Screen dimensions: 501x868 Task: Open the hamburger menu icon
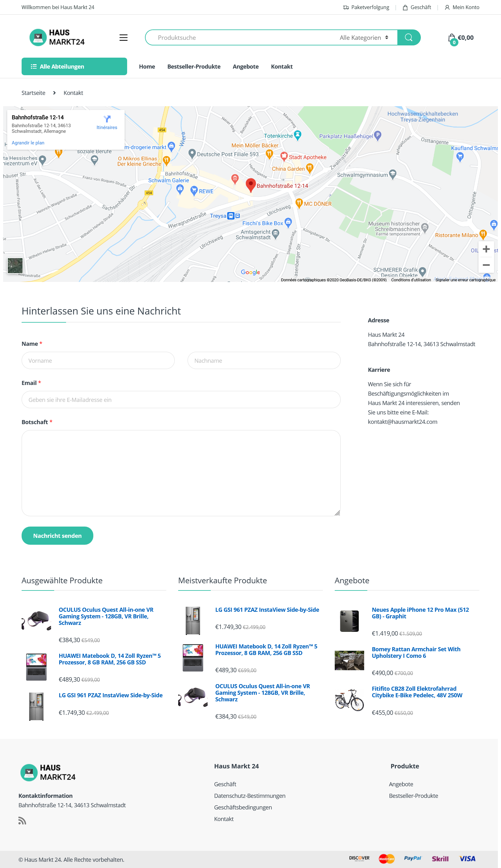tap(123, 38)
